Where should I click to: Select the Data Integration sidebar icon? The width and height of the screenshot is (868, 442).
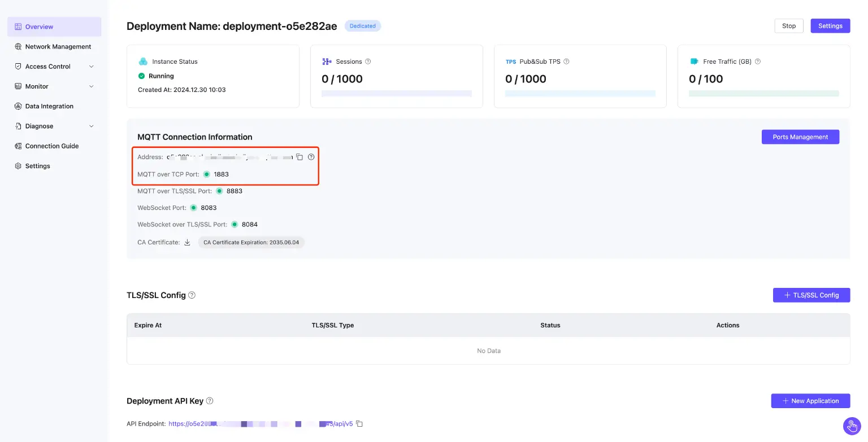pyautogui.click(x=19, y=106)
